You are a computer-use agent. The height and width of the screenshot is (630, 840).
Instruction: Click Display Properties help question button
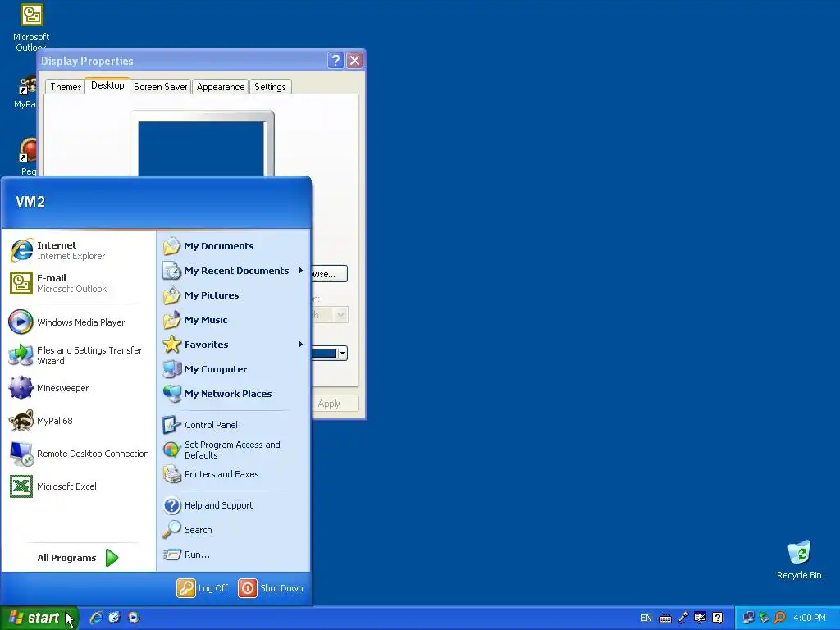click(336, 61)
